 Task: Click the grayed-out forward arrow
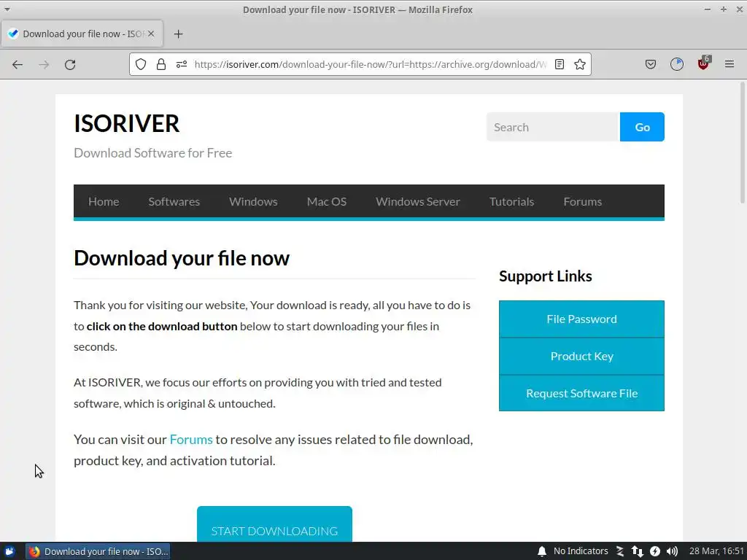(44, 64)
